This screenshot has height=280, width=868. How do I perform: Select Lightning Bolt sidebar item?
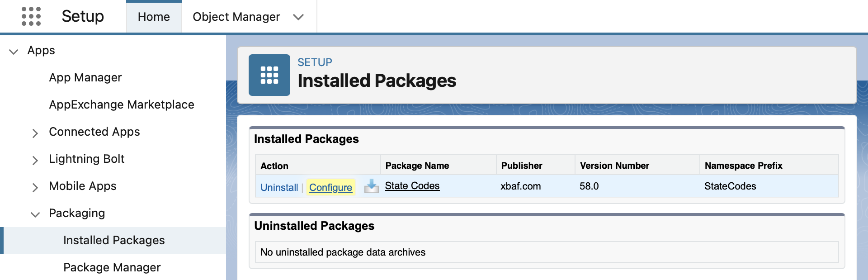[87, 159]
